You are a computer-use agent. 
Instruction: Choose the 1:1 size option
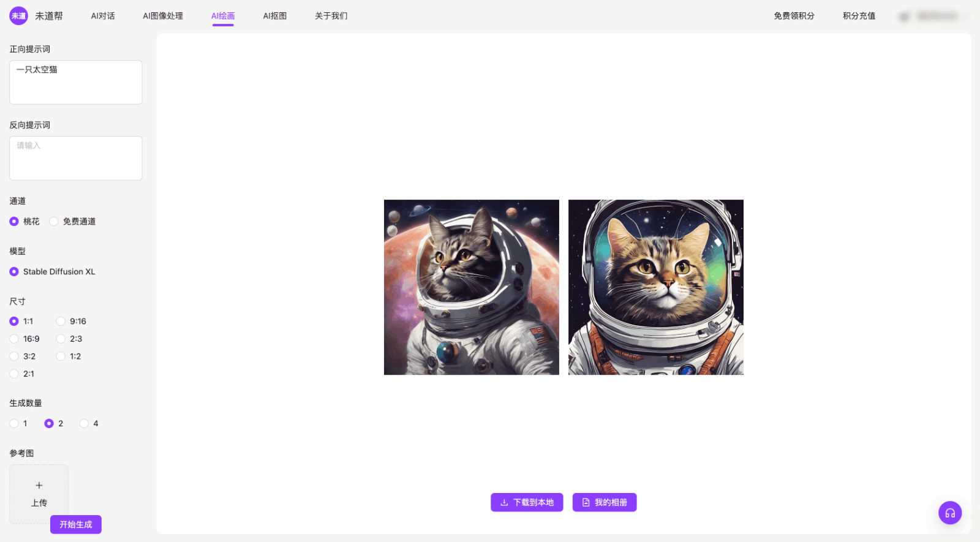pos(14,322)
